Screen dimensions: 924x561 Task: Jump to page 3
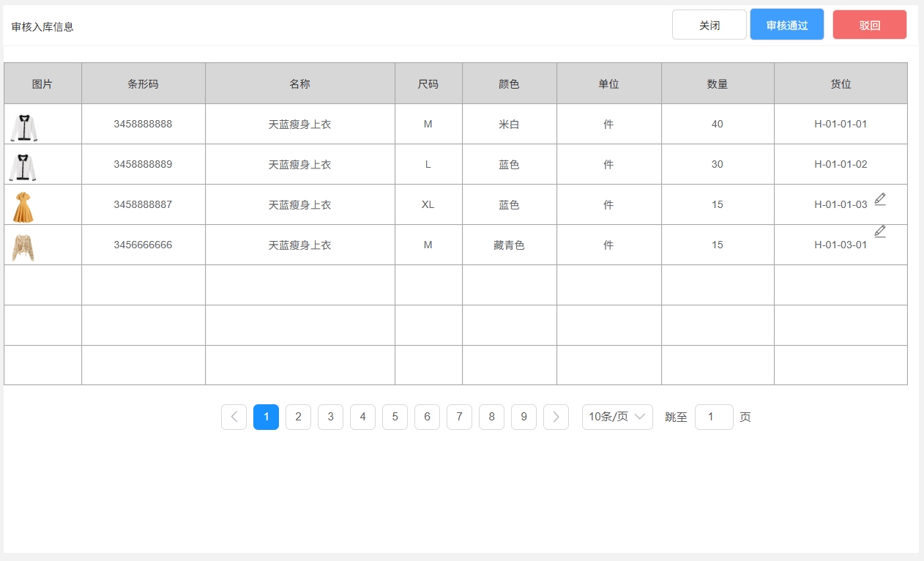(330, 417)
